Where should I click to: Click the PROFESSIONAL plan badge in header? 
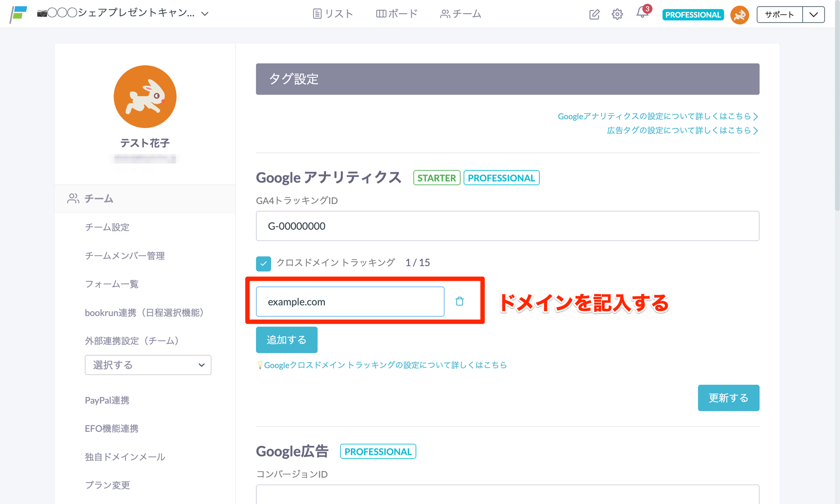[x=693, y=15]
